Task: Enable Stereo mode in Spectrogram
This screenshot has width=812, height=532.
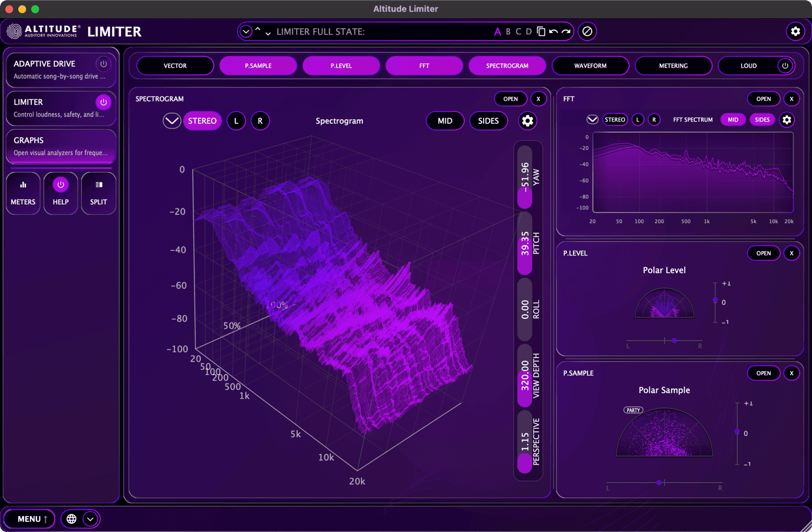Action: pos(202,121)
